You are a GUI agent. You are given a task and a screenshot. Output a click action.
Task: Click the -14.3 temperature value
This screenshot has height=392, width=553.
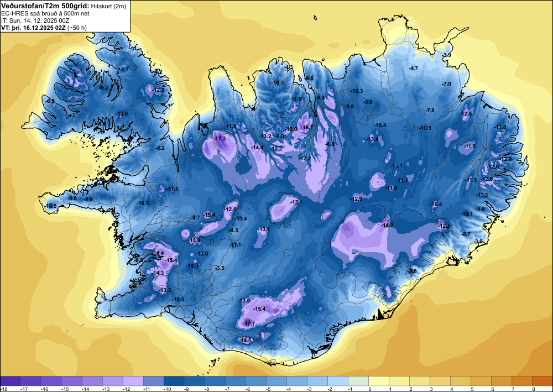coord(158,273)
